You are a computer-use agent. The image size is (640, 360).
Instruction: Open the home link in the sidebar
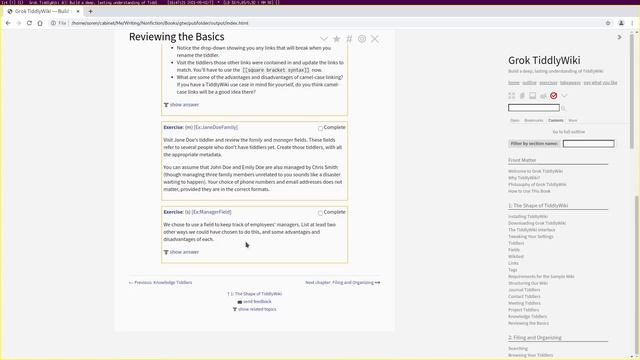click(x=514, y=82)
